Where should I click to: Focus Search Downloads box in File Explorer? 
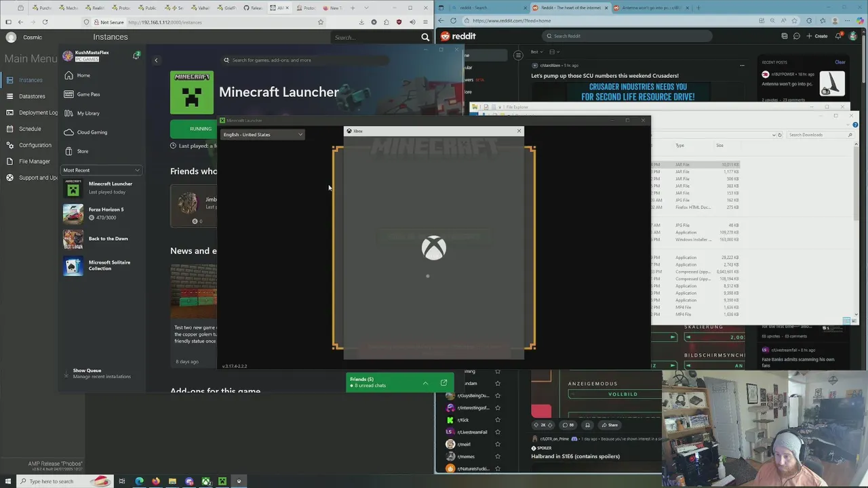point(820,135)
